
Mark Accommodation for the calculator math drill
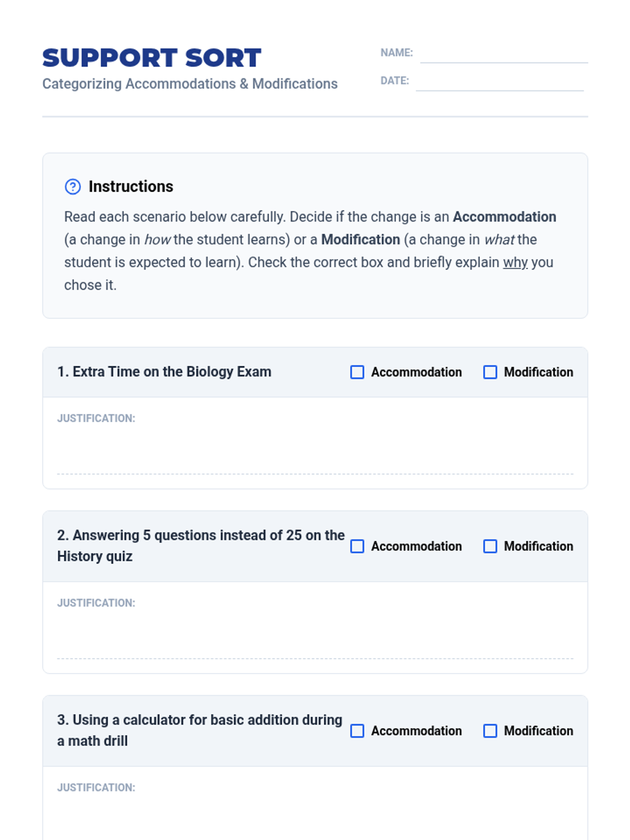(357, 731)
